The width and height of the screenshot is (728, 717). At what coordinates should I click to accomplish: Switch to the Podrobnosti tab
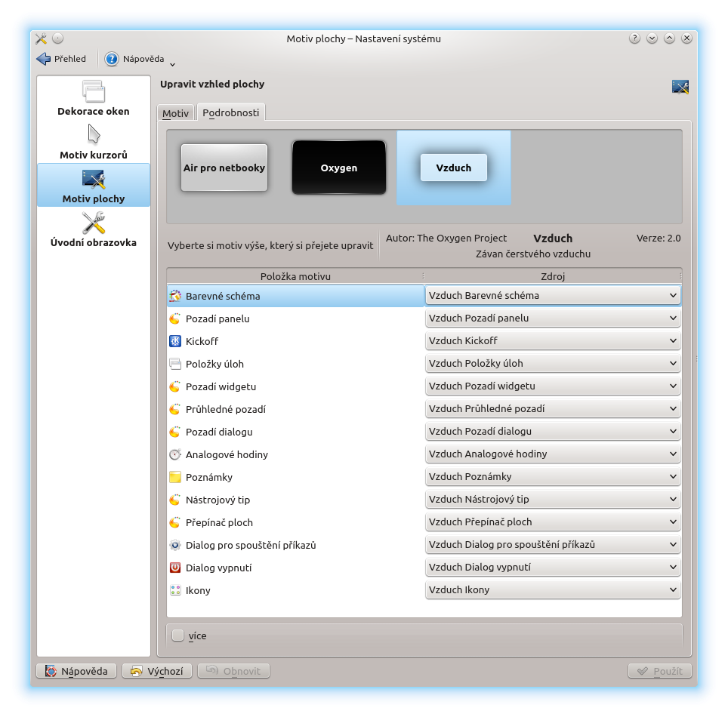pyautogui.click(x=231, y=112)
